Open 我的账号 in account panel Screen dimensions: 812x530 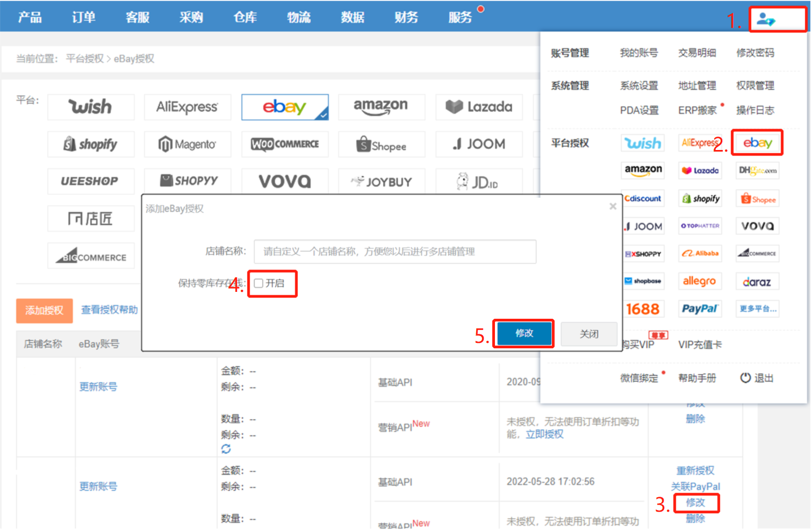[x=639, y=53]
